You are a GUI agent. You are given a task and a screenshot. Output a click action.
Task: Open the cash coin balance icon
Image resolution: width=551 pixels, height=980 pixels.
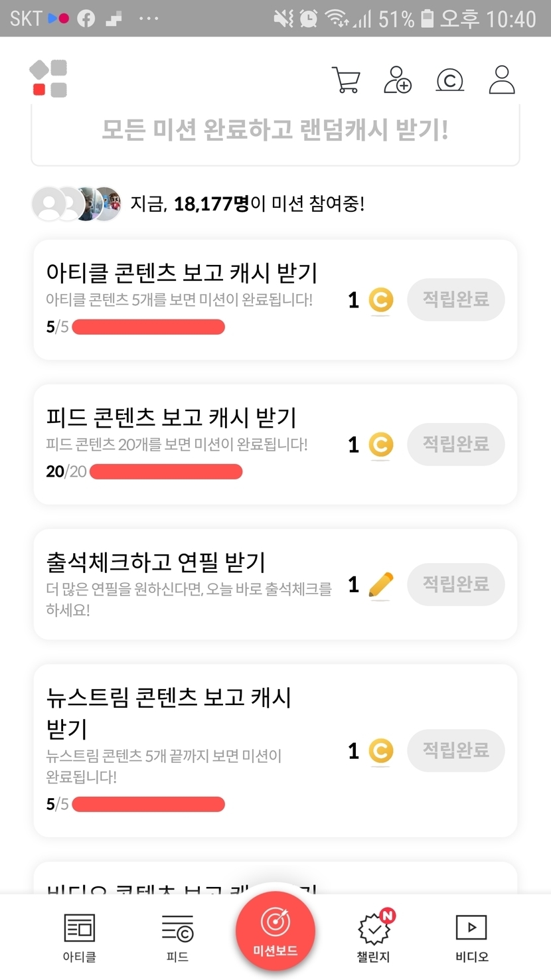click(449, 80)
